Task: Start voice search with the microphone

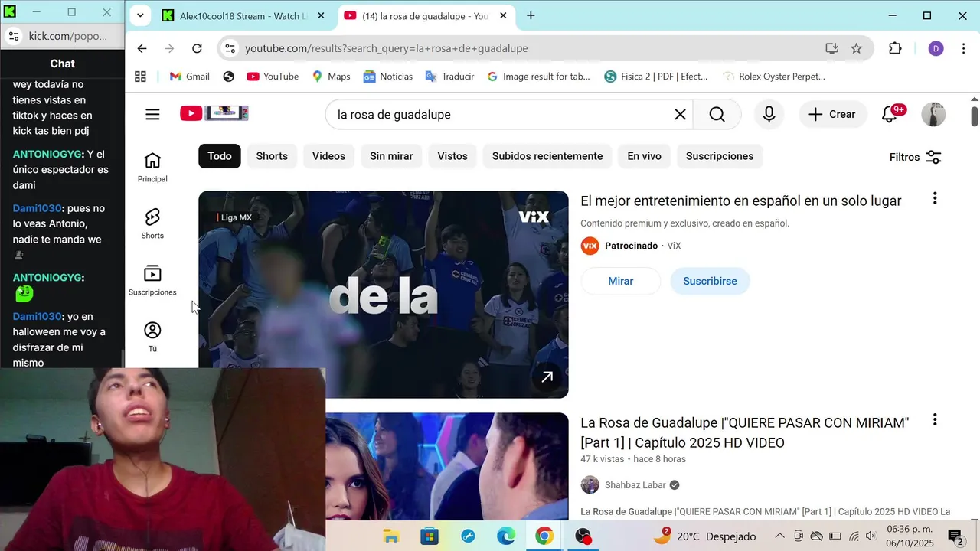Action: click(x=769, y=114)
